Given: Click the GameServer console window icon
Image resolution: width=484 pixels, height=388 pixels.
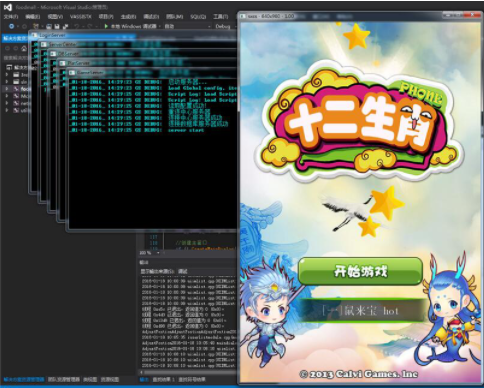Looking at the screenshot, I should click(x=72, y=72).
